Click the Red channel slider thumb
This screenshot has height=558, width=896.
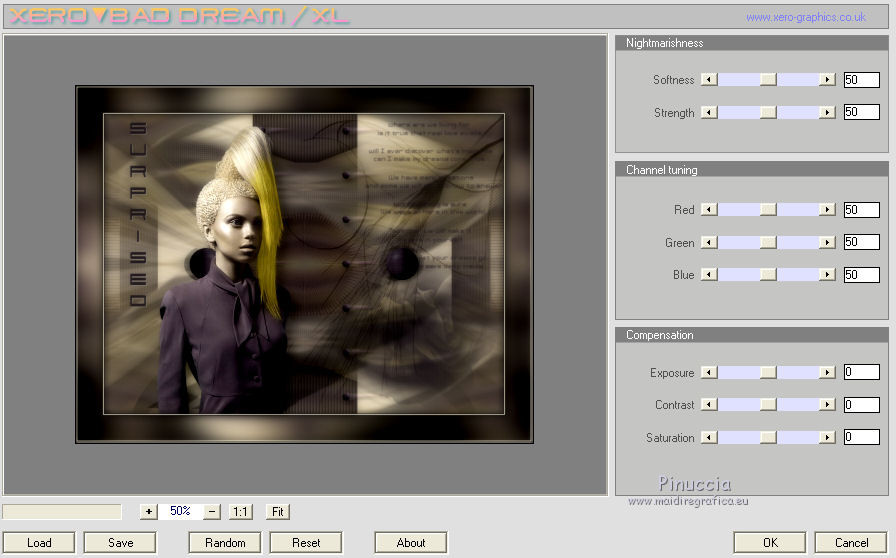pyautogui.click(x=768, y=210)
